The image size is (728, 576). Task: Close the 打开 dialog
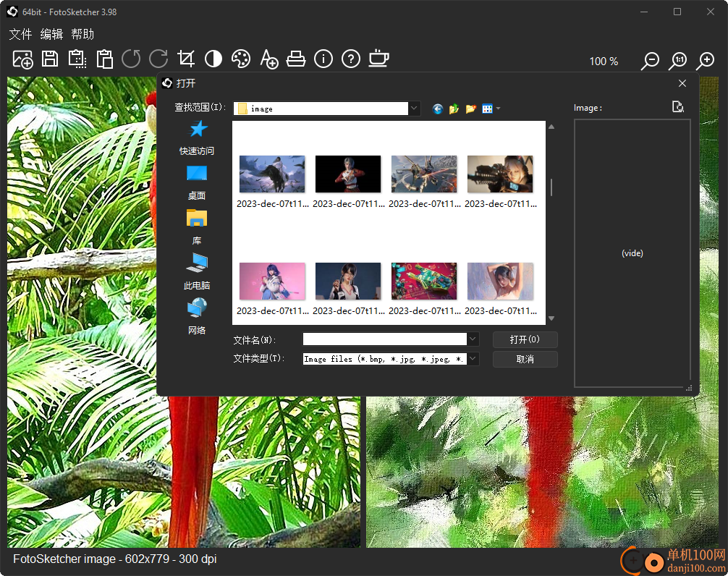(682, 83)
